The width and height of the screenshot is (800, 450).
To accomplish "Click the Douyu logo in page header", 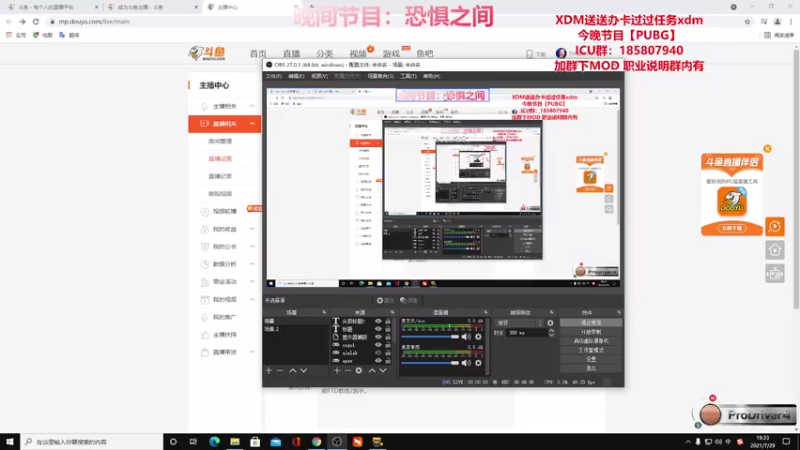I will pos(207,53).
